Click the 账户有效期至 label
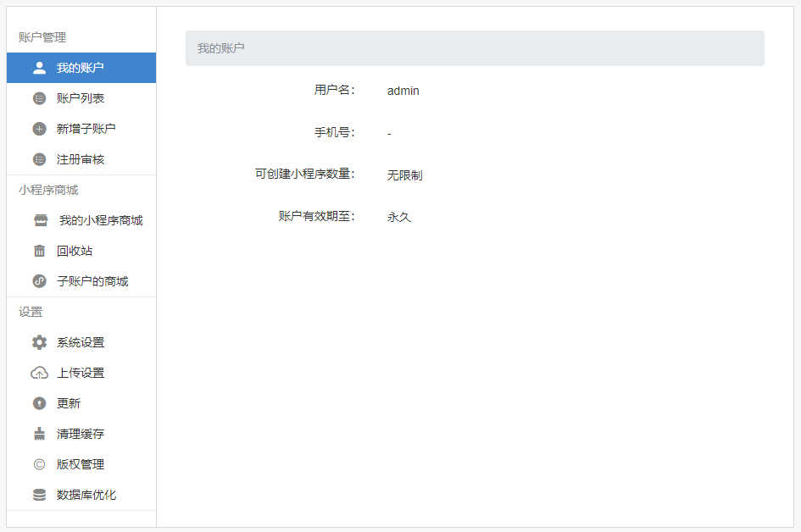Screen dimensions: 801x532 tap(317, 217)
